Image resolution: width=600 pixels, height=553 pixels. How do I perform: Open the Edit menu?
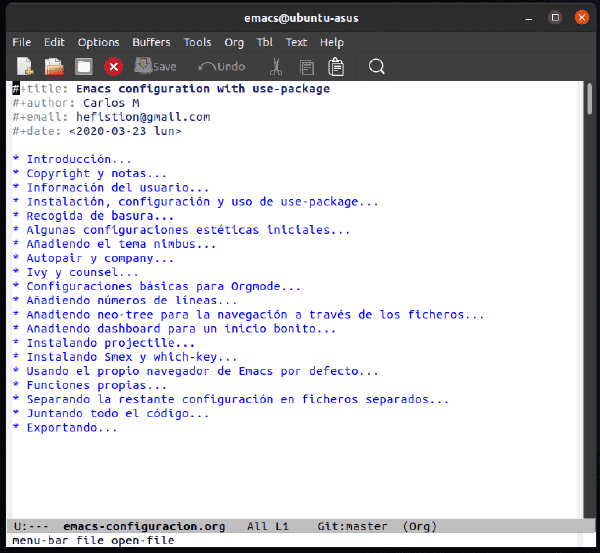tap(54, 42)
